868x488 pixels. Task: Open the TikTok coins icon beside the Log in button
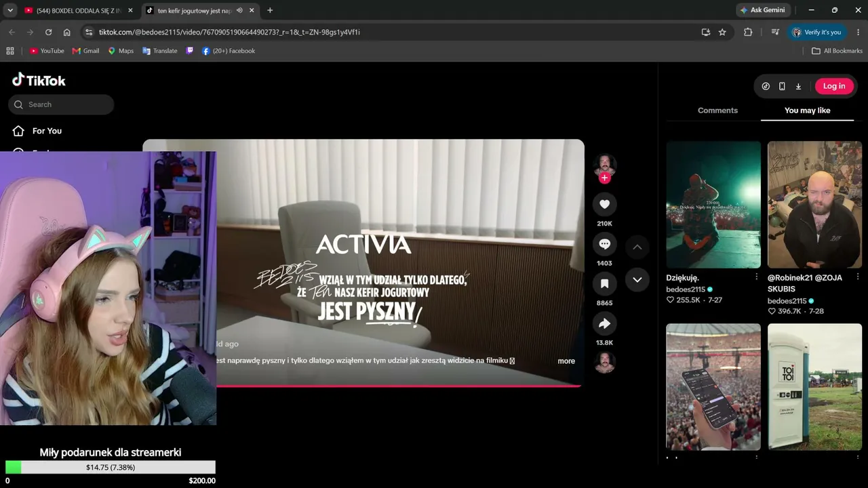[x=766, y=86]
